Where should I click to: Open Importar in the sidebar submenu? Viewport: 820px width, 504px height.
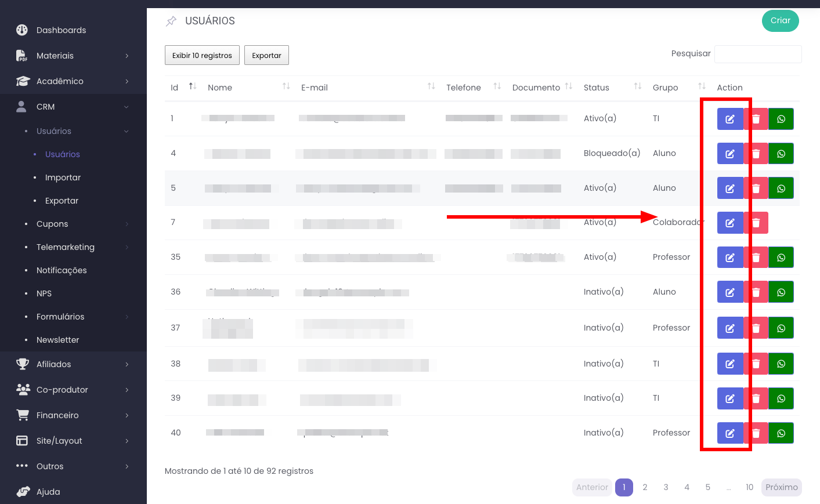tap(63, 177)
